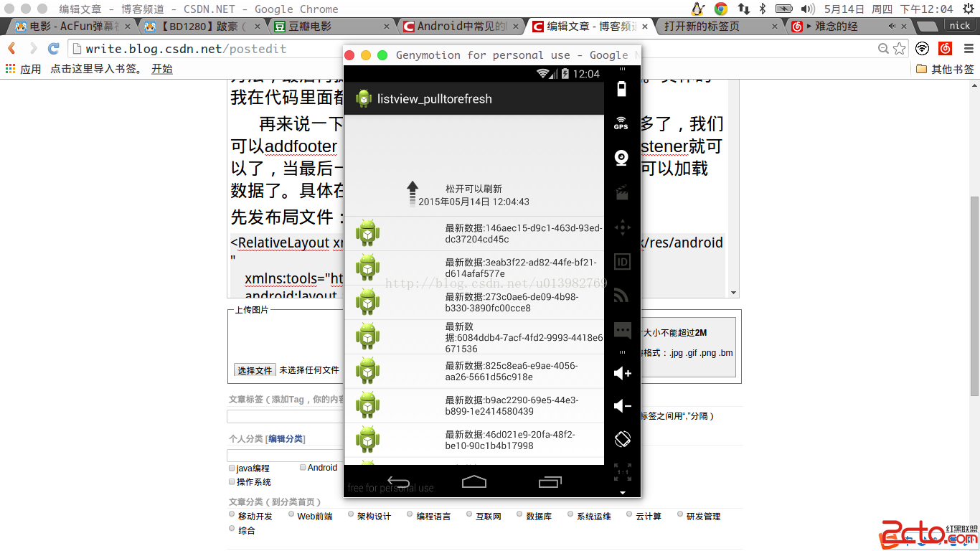This screenshot has height=551, width=980.
Task: Select the 移动开发 radio button
Action: tap(232, 514)
